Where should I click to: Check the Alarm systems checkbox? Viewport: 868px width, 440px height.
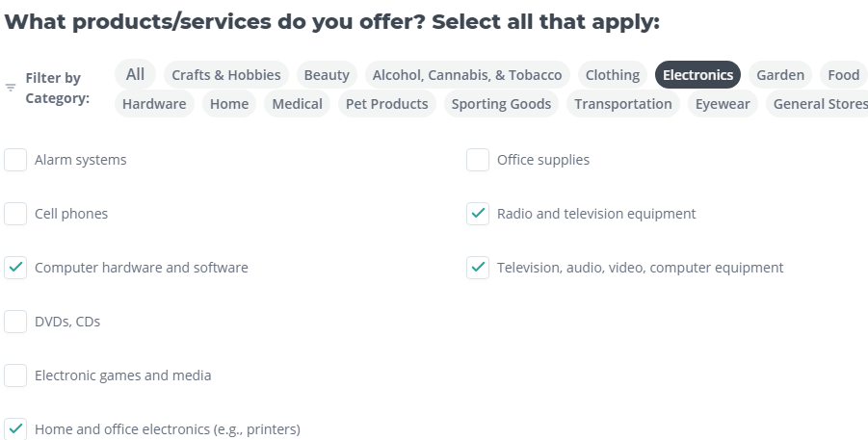15,160
